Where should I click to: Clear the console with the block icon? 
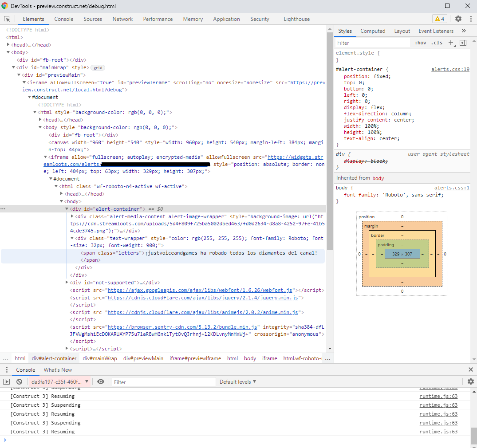click(x=19, y=382)
